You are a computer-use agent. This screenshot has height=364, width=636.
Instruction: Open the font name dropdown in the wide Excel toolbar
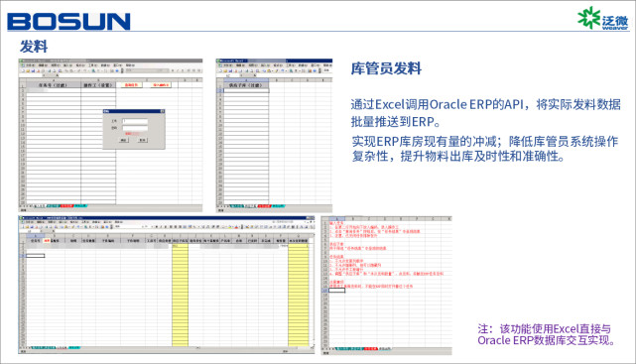(129, 226)
